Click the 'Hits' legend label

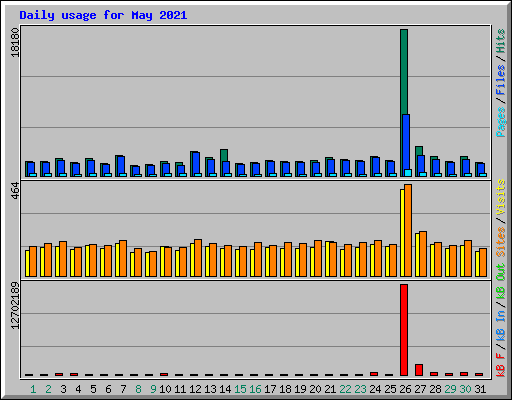(501, 41)
